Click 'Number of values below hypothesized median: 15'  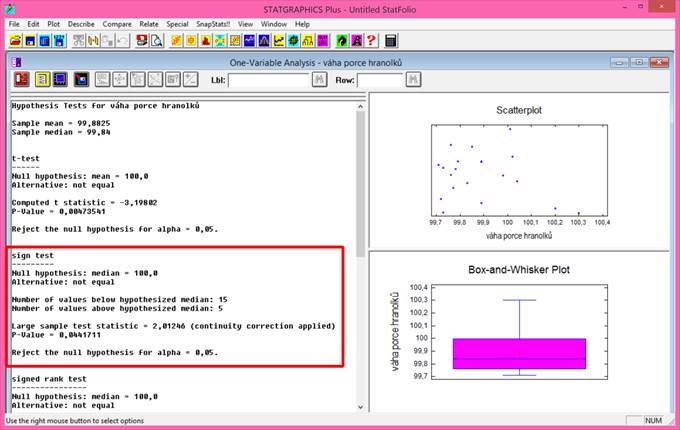point(119,300)
